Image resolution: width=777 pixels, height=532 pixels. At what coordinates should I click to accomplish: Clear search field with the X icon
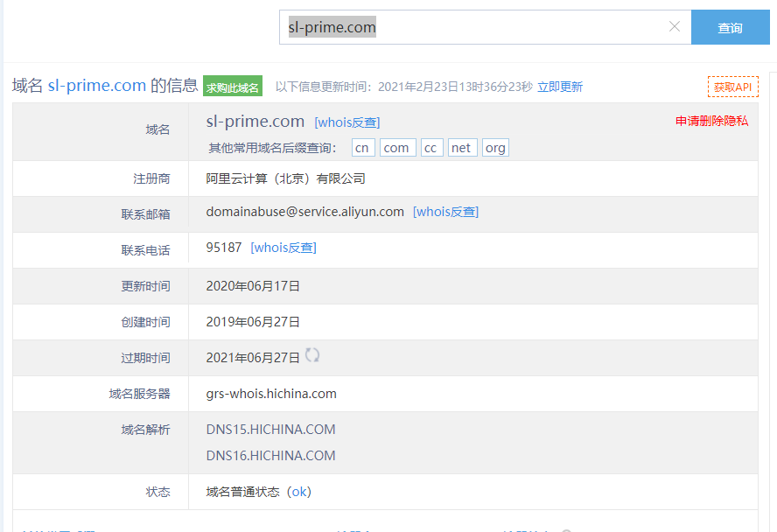coord(674,27)
